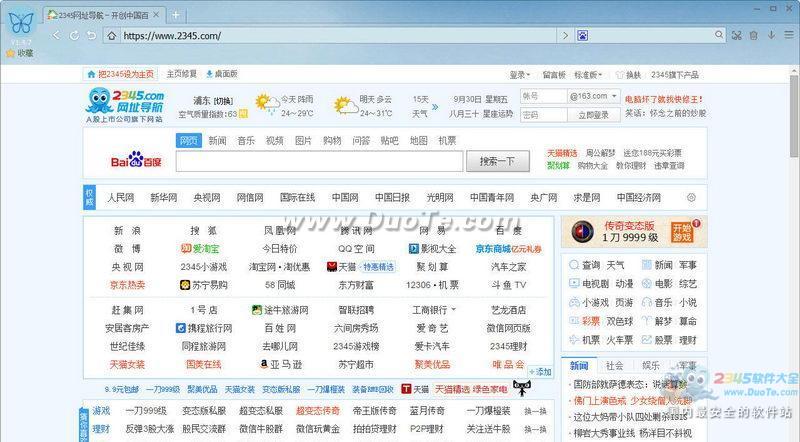Click the magnifier icon in the browser search box
800x442 pixels.
pos(719,35)
